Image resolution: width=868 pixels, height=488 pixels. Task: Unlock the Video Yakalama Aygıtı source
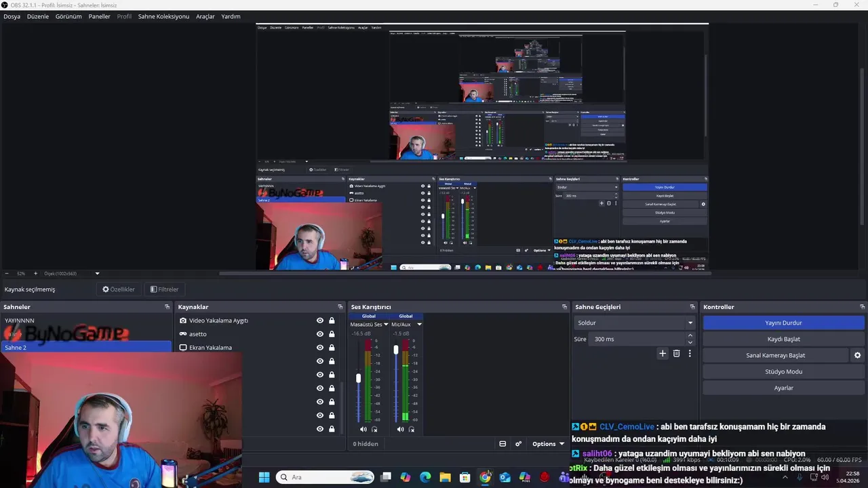pos(332,321)
